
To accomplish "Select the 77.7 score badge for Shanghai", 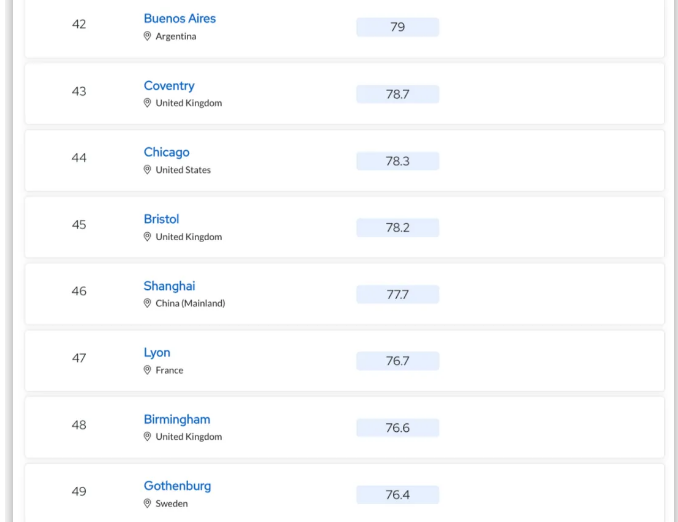I will point(398,295).
